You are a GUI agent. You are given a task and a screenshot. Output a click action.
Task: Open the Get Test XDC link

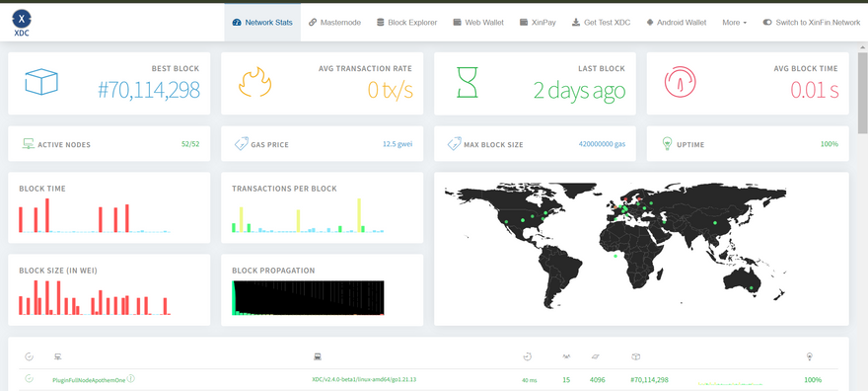(x=601, y=23)
